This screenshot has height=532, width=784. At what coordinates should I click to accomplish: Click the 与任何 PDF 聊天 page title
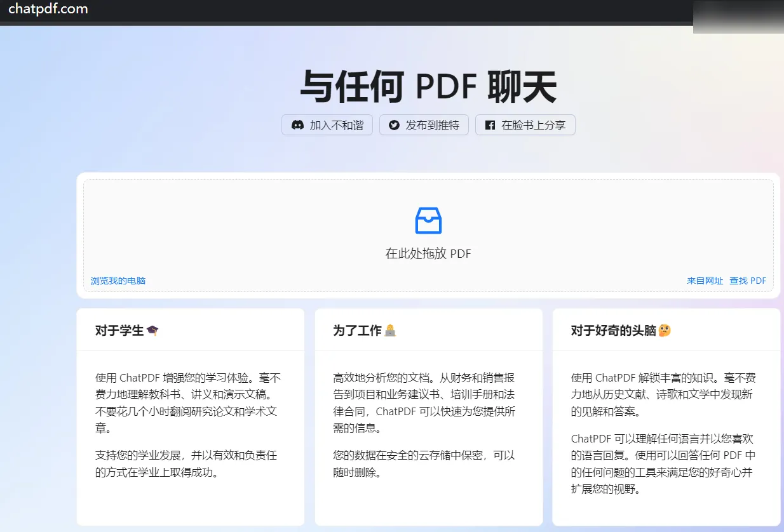click(x=427, y=86)
